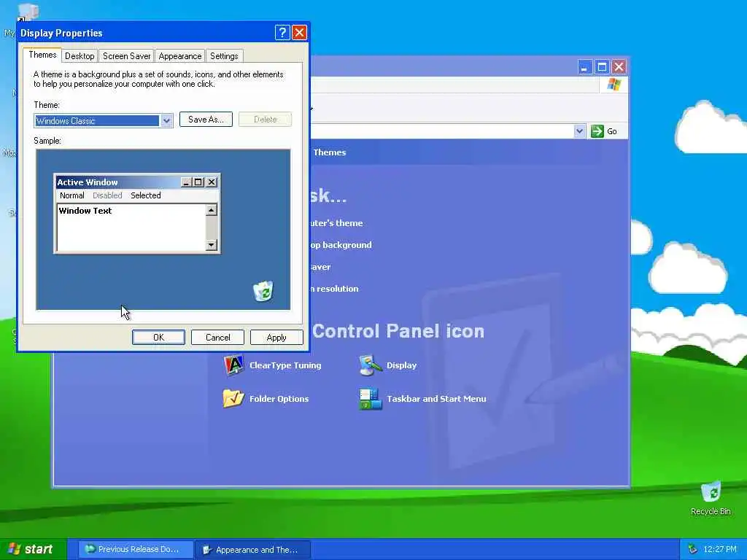Switch to Appearance and The... taskbar item

pyautogui.click(x=253, y=550)
